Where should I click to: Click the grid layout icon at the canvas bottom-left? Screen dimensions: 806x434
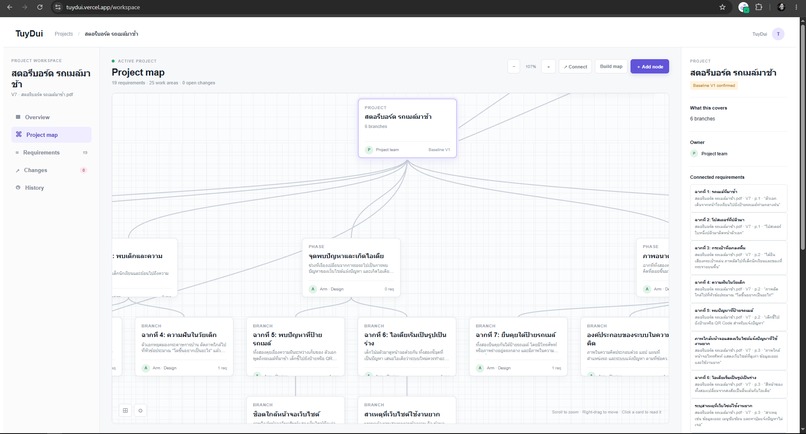[x=125, y=410]
